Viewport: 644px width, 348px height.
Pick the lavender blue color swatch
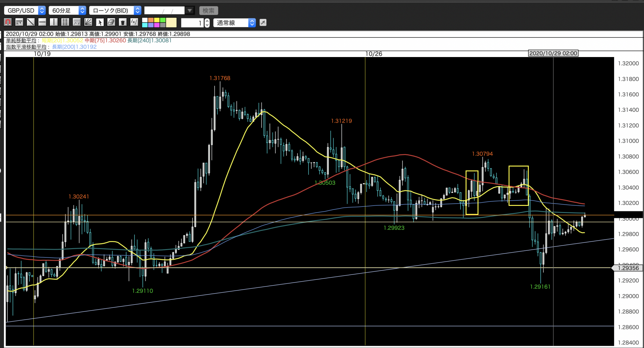[x=151, y=25]
